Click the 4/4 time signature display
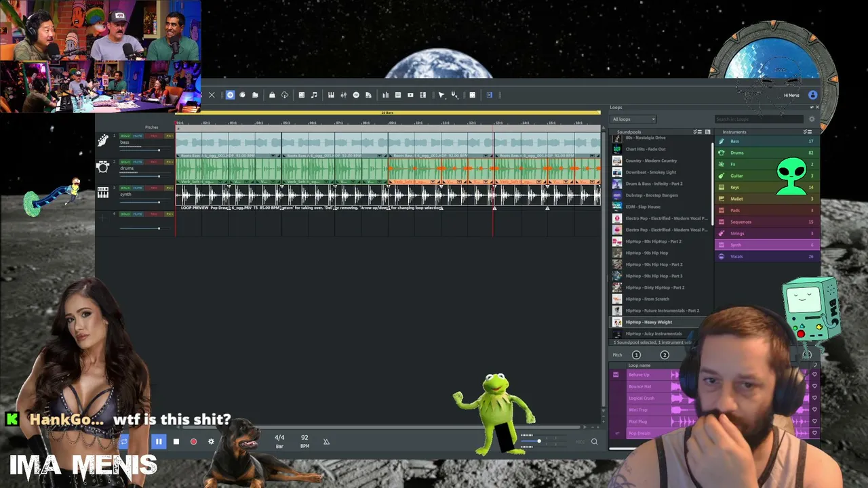The height and width of the screenshot is (488, 868). 279,441
